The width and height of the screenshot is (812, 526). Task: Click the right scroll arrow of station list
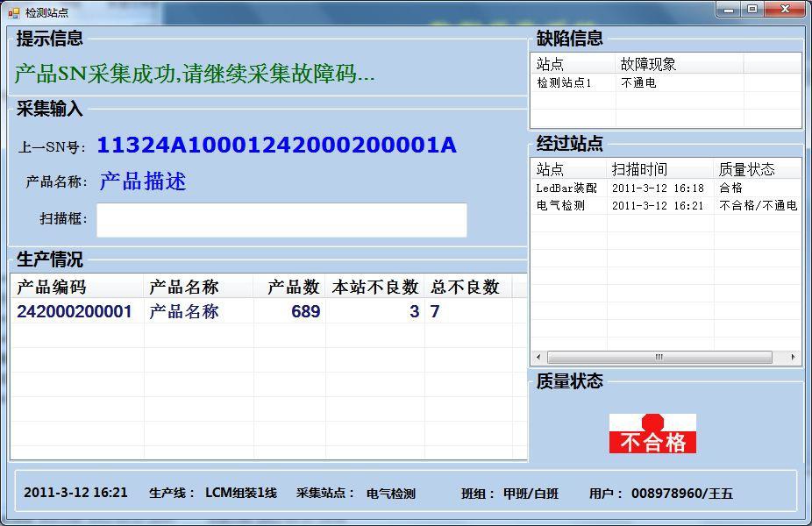pos(794,357)
